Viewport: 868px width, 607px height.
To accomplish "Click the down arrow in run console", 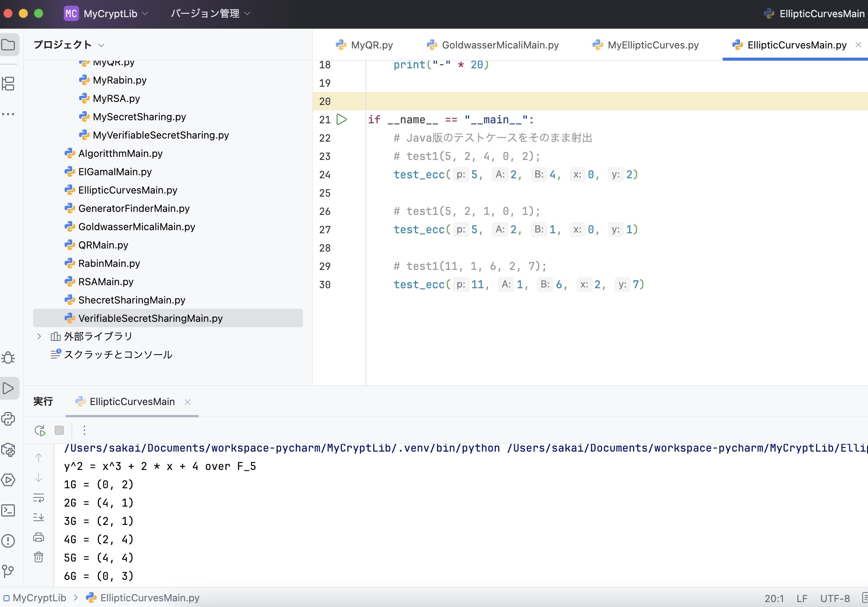I will (39, 478).
